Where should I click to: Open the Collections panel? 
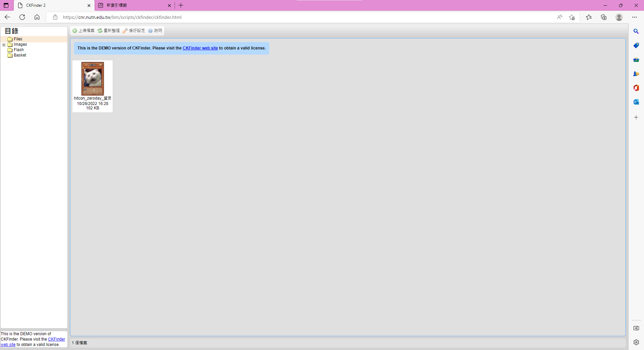click(x=604, y=17)
